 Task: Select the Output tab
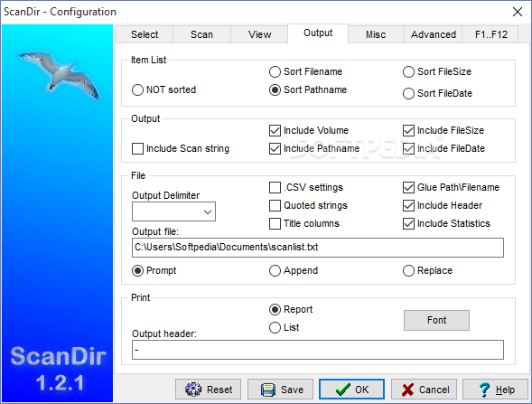(318, 33)
